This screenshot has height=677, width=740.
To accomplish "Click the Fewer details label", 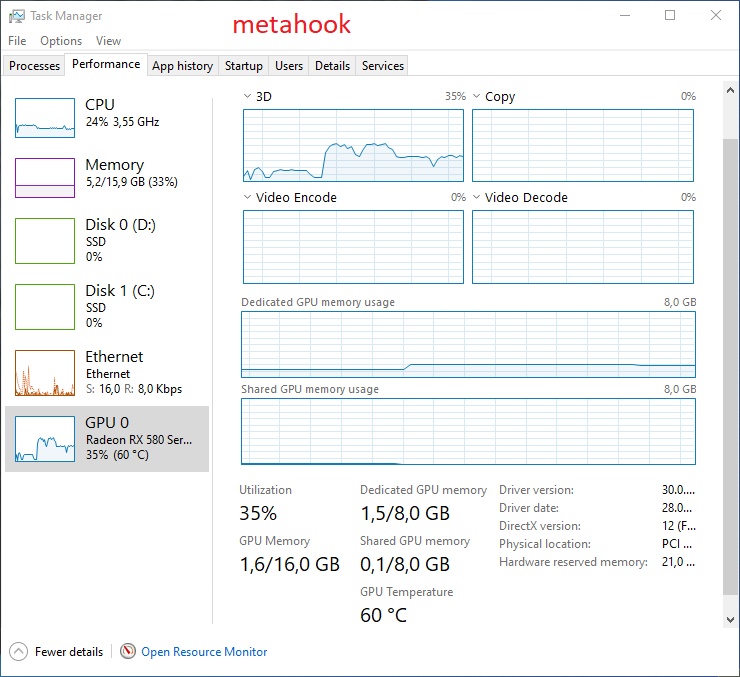I will (x=69, y=652).
